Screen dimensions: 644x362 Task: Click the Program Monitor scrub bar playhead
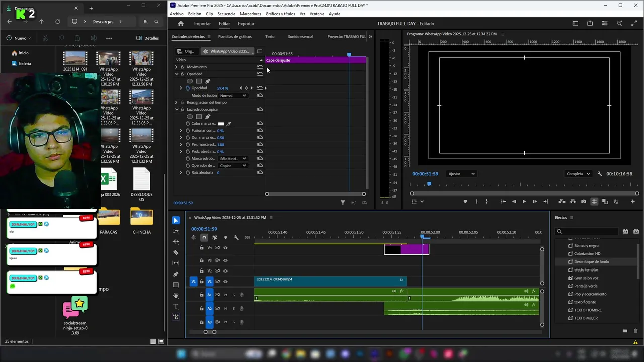point(429,184)
